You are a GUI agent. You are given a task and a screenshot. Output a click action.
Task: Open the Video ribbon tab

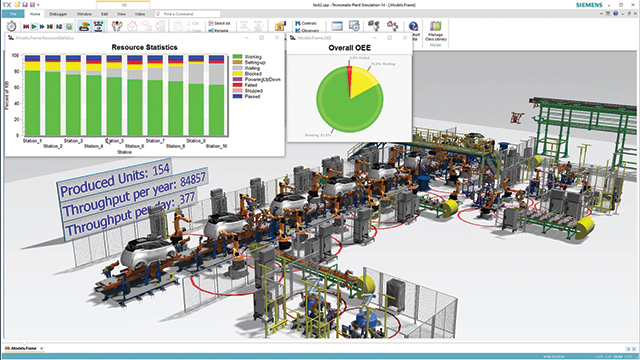[140, 14]
